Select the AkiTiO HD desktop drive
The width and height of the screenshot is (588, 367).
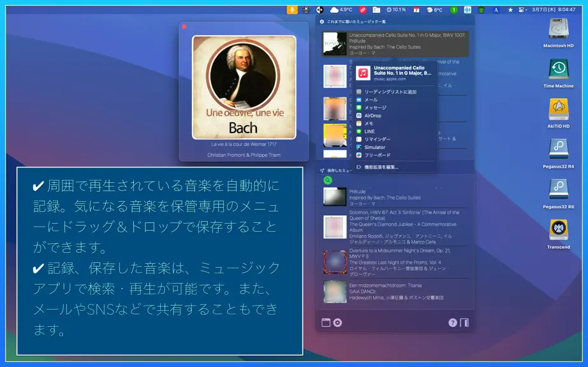(x=559, y=113)
